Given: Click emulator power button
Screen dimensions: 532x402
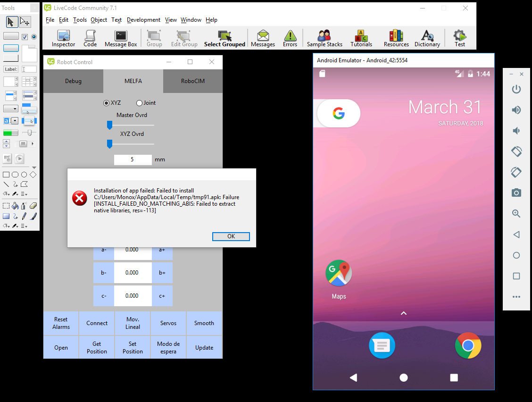Looking at the screenshot, I should coord(516,89).
